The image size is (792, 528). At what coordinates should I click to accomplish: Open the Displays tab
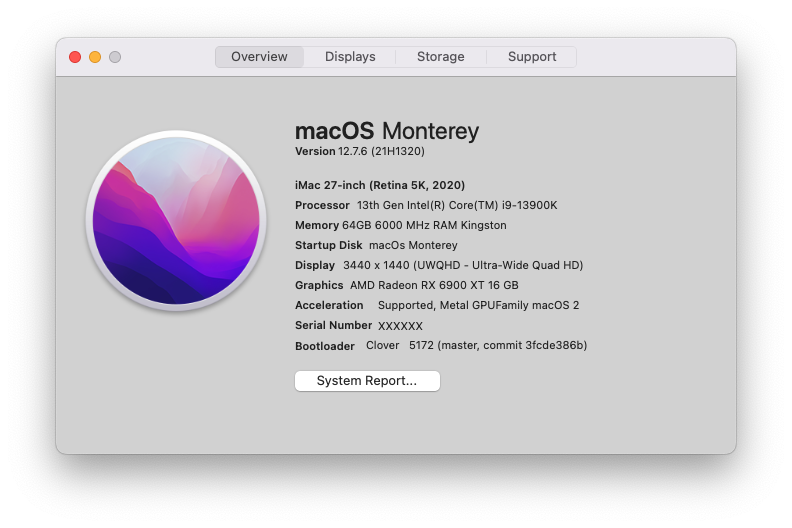click(x=350, y=57)
